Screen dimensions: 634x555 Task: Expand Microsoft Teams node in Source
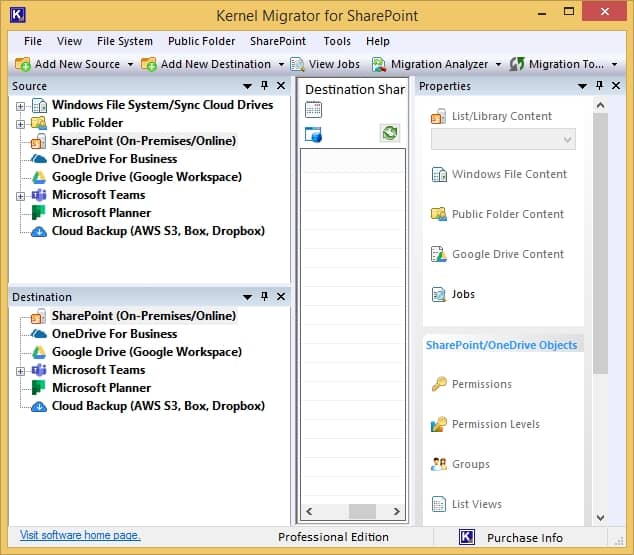[x=20, y=196]
